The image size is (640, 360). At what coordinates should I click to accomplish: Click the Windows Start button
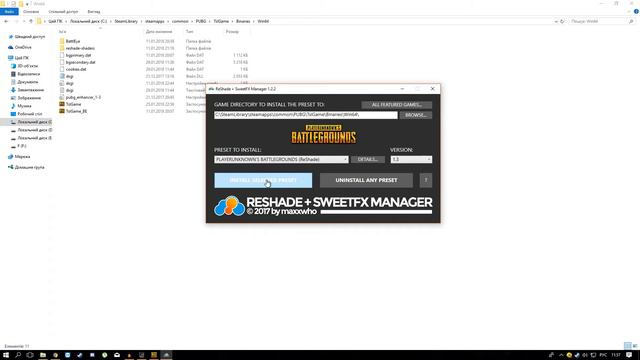6,355
